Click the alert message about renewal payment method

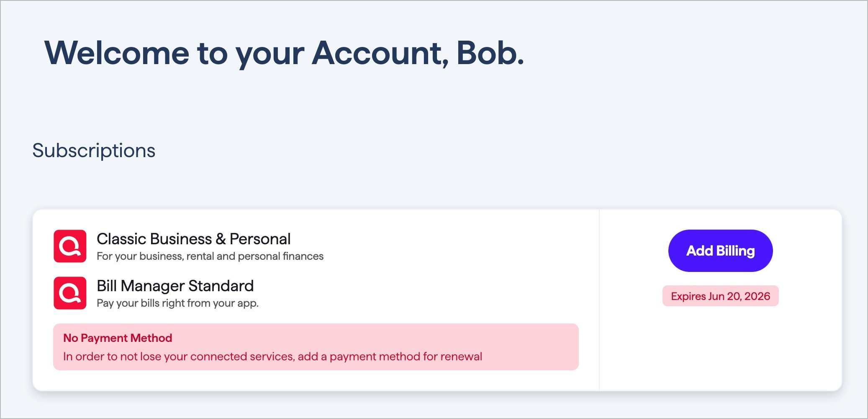(x=272, y=357)
